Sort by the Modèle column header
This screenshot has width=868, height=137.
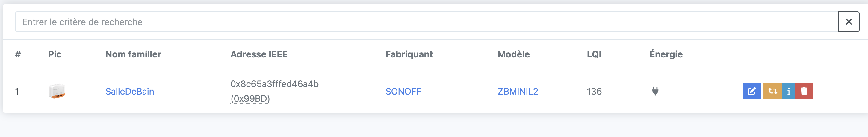pyautogui.click(x=513, y=54)
